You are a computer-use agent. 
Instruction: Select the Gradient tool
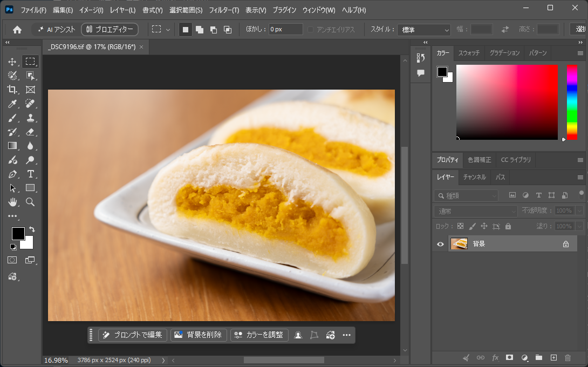[12, 146]
